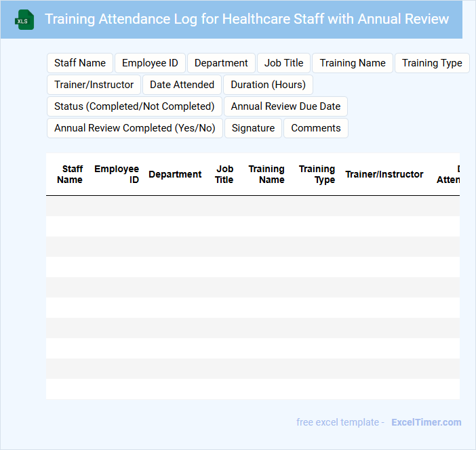
Task: Select Annual Review Completed (Yes/No) tag
Action: point(134,128)
